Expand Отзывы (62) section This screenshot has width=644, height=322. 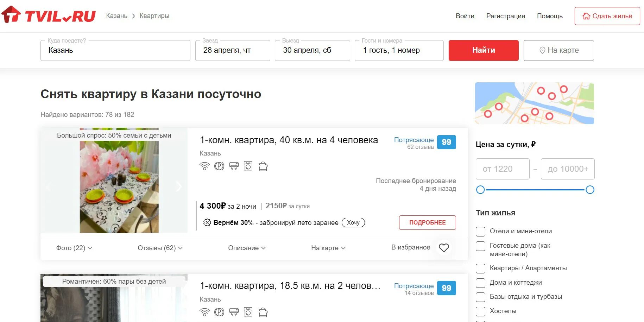pos(160,248)
